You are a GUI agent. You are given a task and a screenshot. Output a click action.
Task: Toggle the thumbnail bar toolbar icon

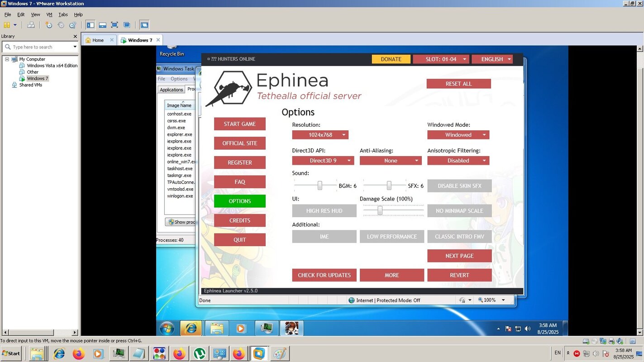tap(103, 25)
